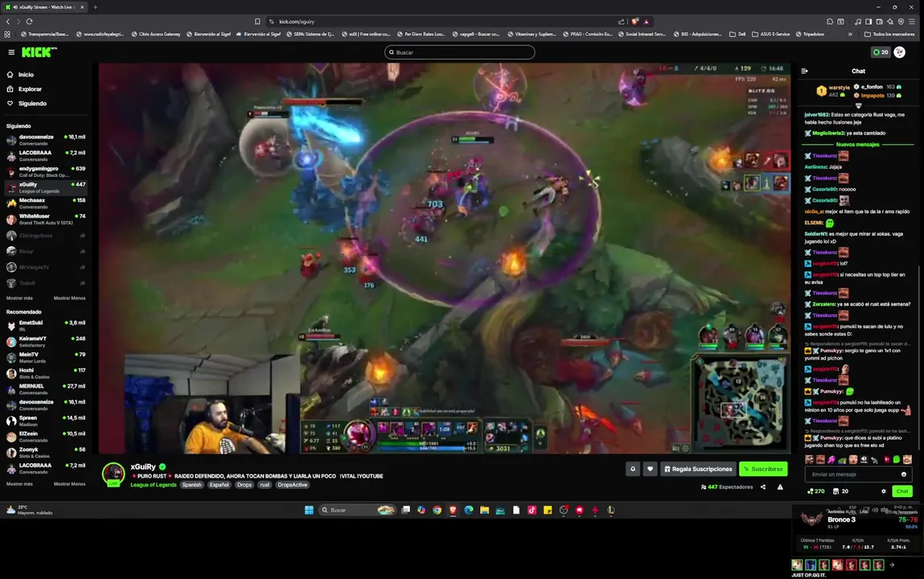
Task: Open Siguiendo in sidebar
Action: [x=32, y=104]
